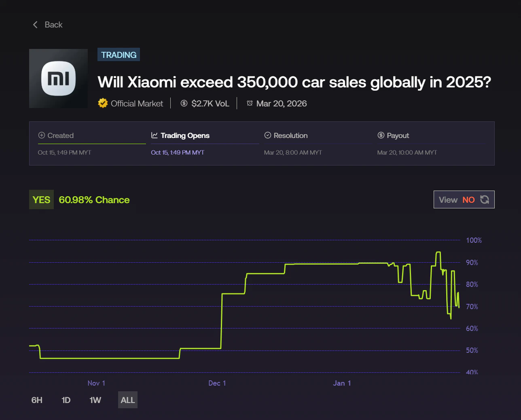Click the TRADING status badge

(x=119, y=55)
